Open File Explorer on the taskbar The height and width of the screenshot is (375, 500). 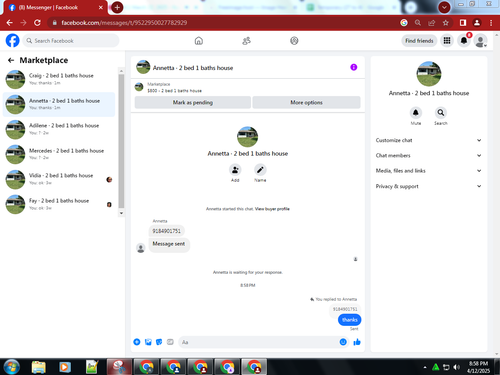pos(38,367)
